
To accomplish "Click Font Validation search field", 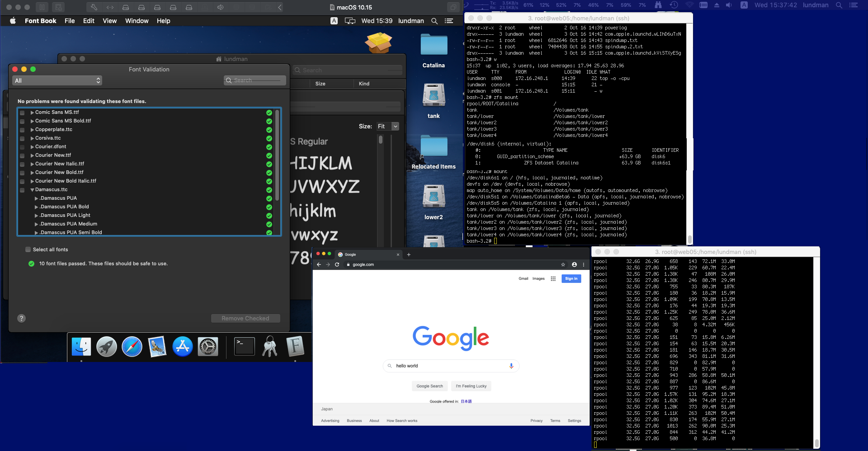I will point(255,80).
